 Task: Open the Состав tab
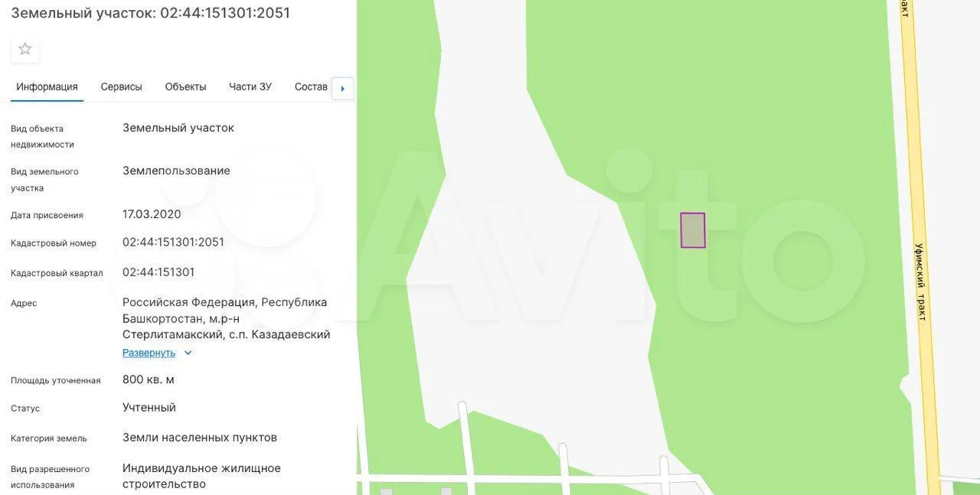click(311, 87)
